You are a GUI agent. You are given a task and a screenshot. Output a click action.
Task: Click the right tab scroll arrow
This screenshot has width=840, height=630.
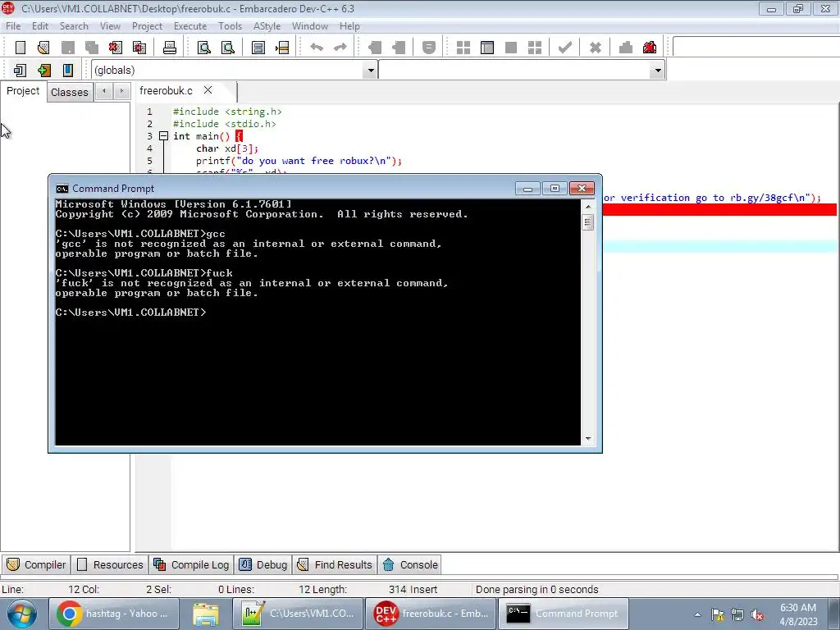122,92
